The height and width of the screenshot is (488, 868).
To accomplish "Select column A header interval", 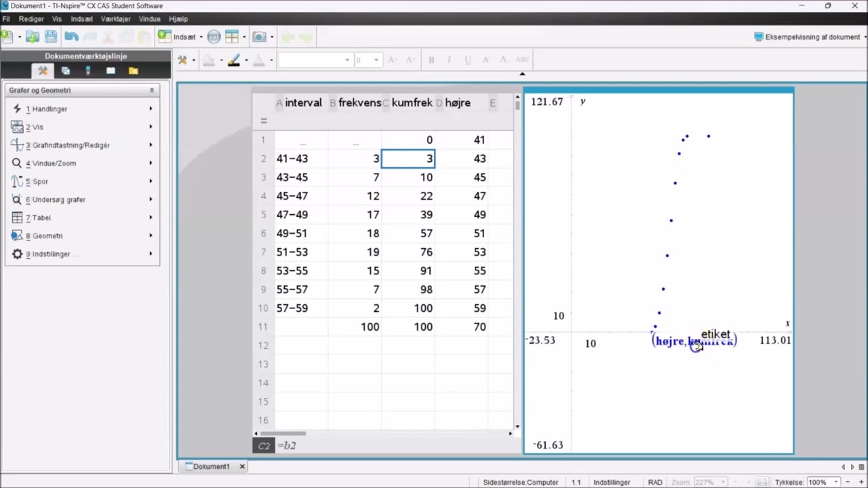I will [301, 103].
